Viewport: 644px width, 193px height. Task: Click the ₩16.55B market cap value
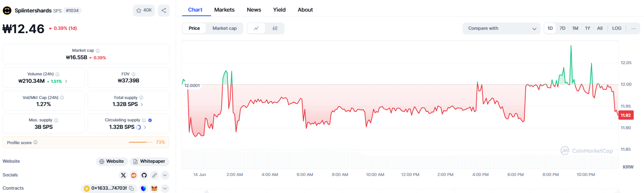77,58
